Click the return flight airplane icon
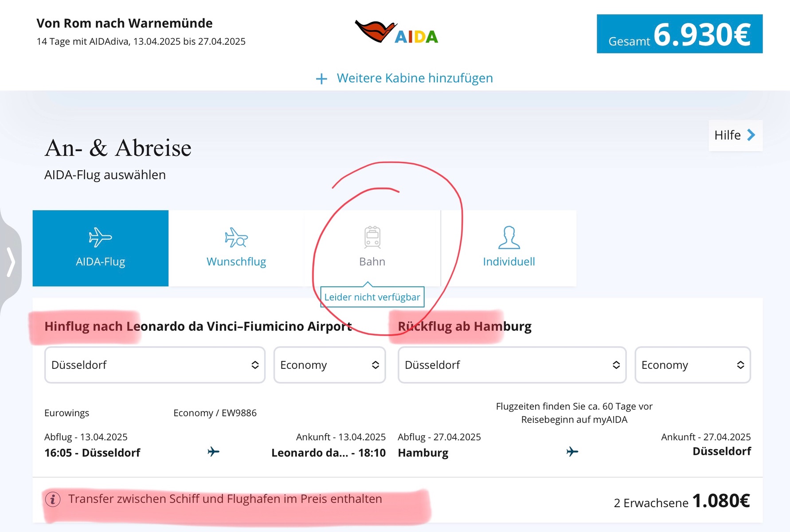 [x=572, y=452]
